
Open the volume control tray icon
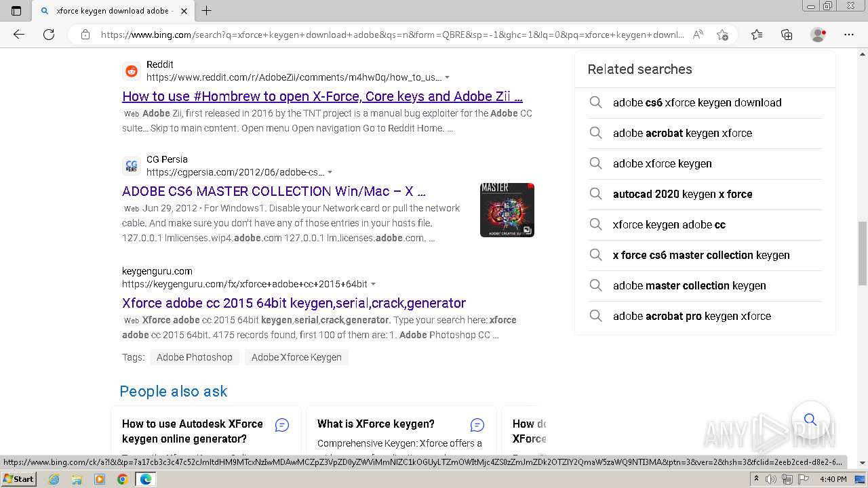(771, 479)
